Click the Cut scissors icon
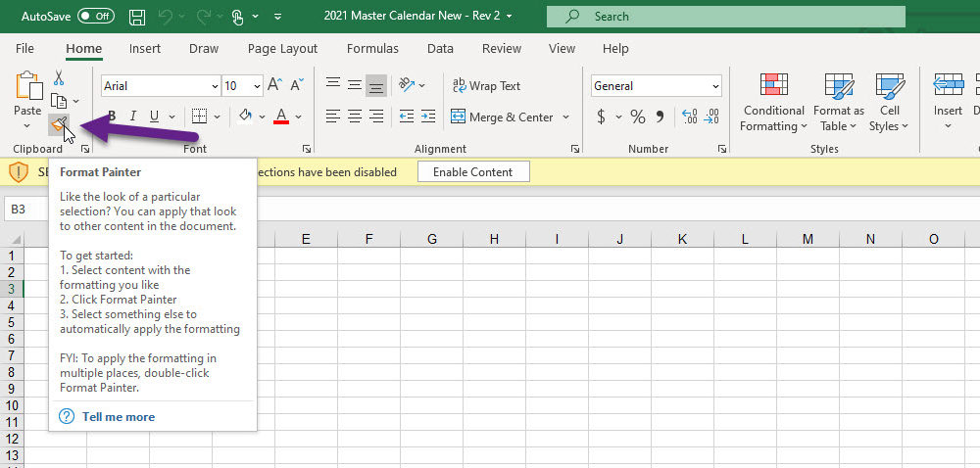The image size is (980, 468). click(59, 78)
